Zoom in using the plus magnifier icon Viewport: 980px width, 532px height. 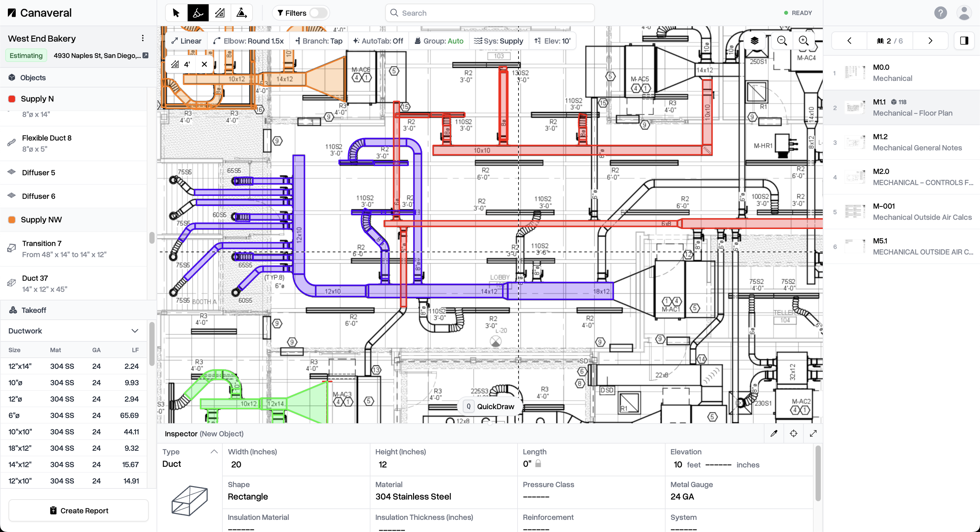click(x=804, y=40)
